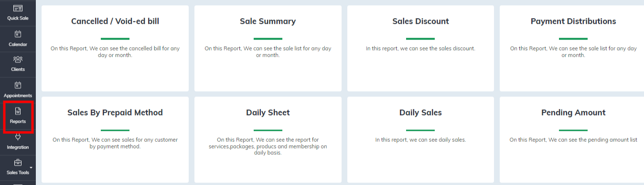Click the Calendar menu label
The image size is (644, 185).
pos(18,44)
